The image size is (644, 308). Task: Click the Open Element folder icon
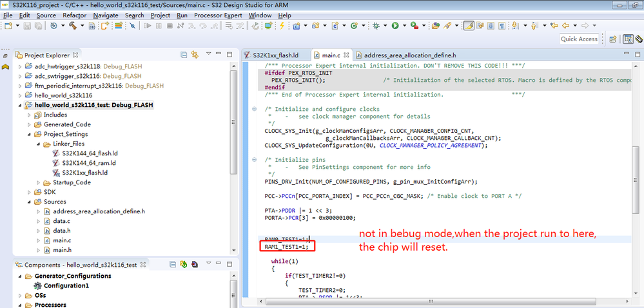(435, 26)
